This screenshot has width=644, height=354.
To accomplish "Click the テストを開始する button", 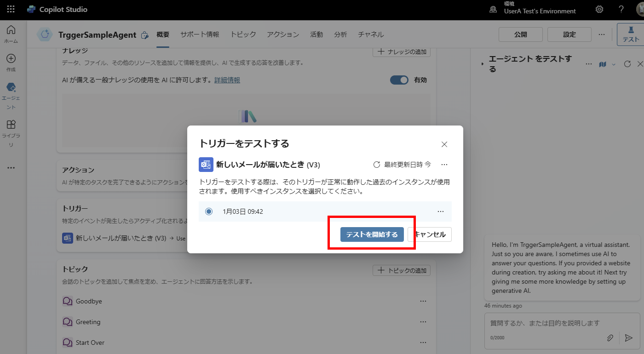I will (372, 234).
